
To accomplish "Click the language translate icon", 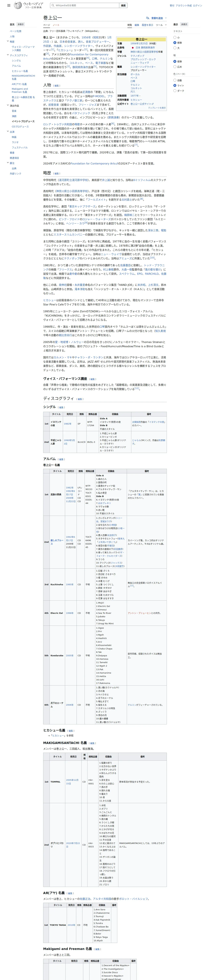I will 148,18.
